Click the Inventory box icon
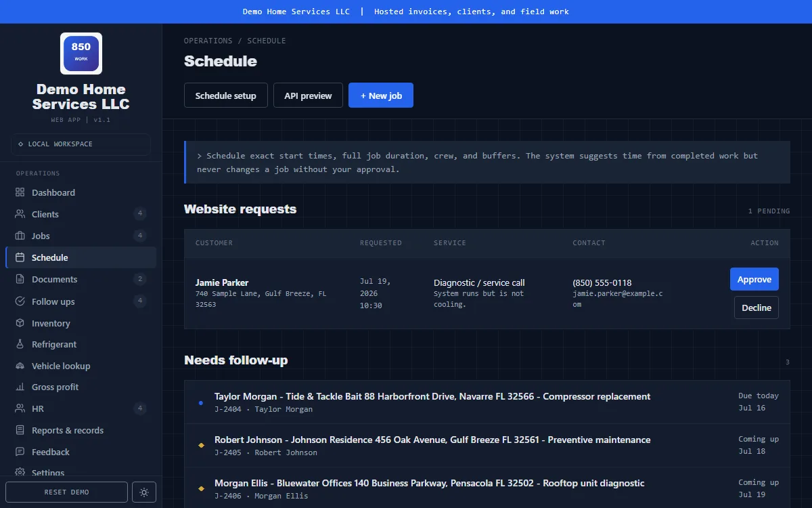The height and width of the screenshot is (508, 812). point(20,323)
